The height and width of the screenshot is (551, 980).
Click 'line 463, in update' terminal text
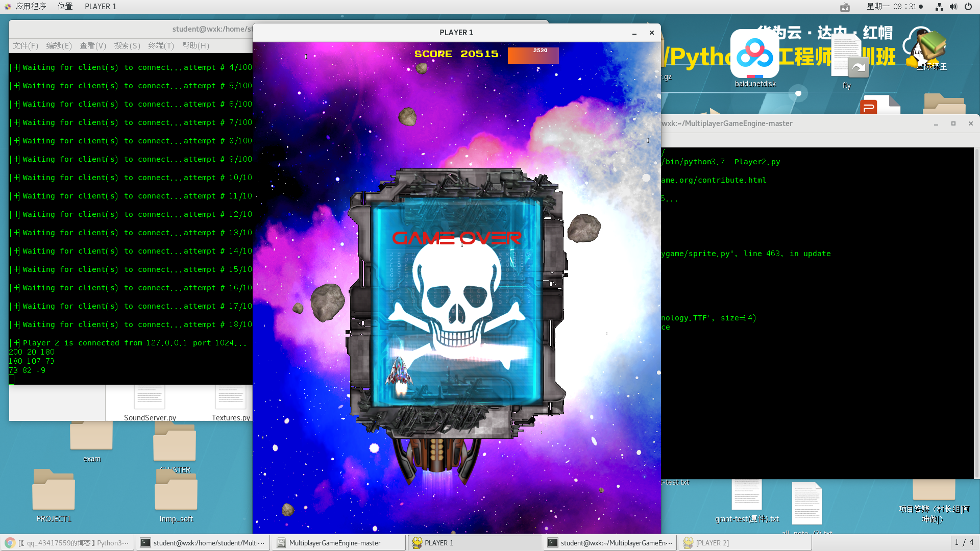(787, 254)
